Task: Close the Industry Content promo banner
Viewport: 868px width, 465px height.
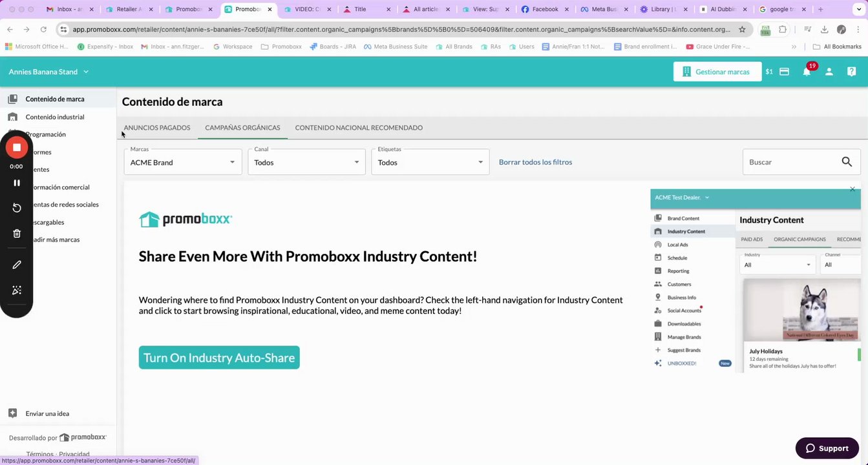Action: point(852,189)
